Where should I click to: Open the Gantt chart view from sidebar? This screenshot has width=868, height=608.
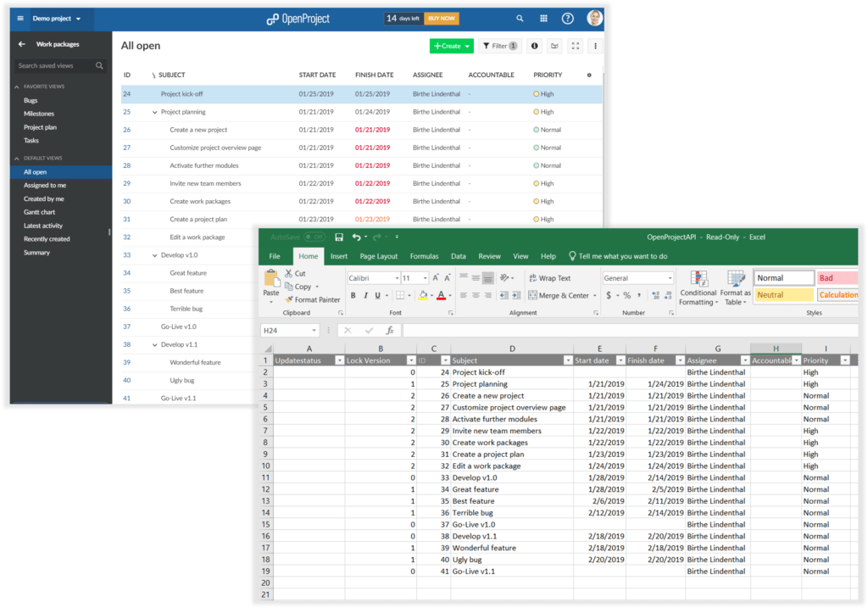pyautogui.click(x=41, y=211)
